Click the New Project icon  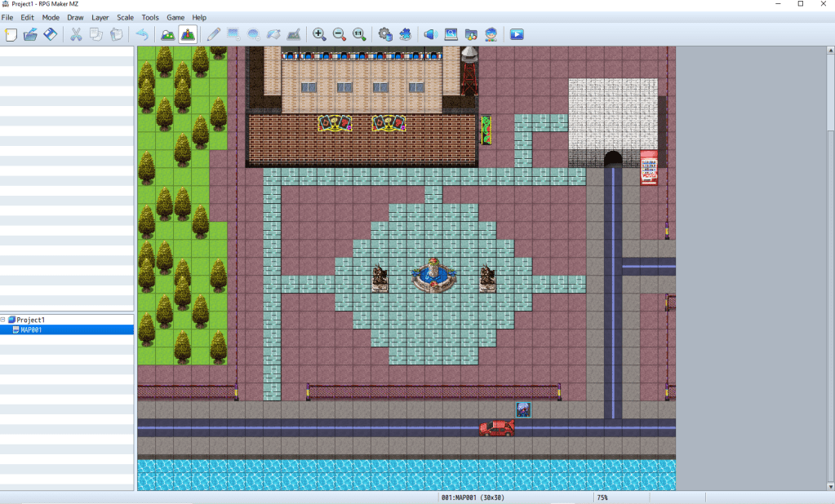pos(11,34)
